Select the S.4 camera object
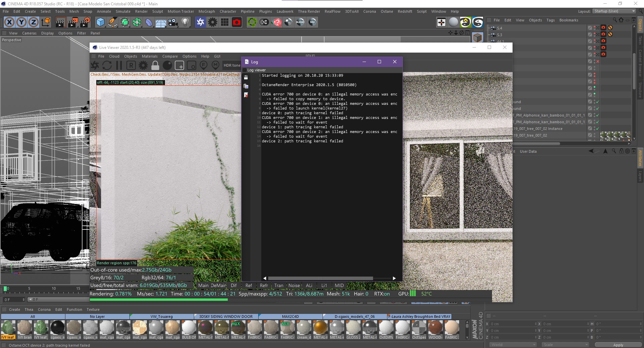Screen dimensions: 644x348 coord(499,28)
